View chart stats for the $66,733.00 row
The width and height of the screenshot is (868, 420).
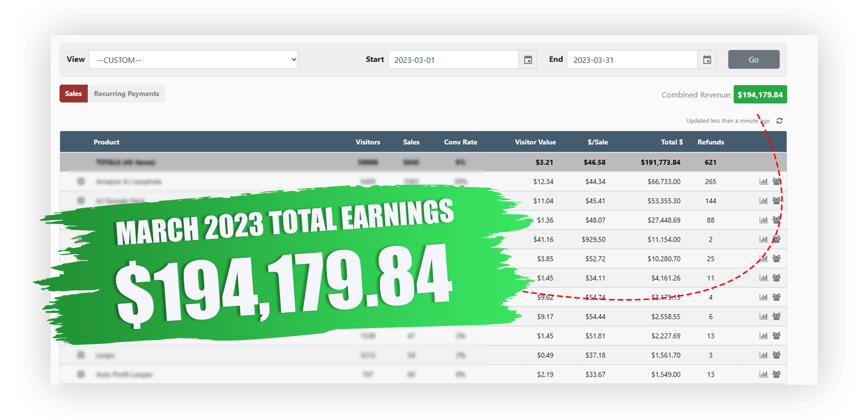click(763, 182)
